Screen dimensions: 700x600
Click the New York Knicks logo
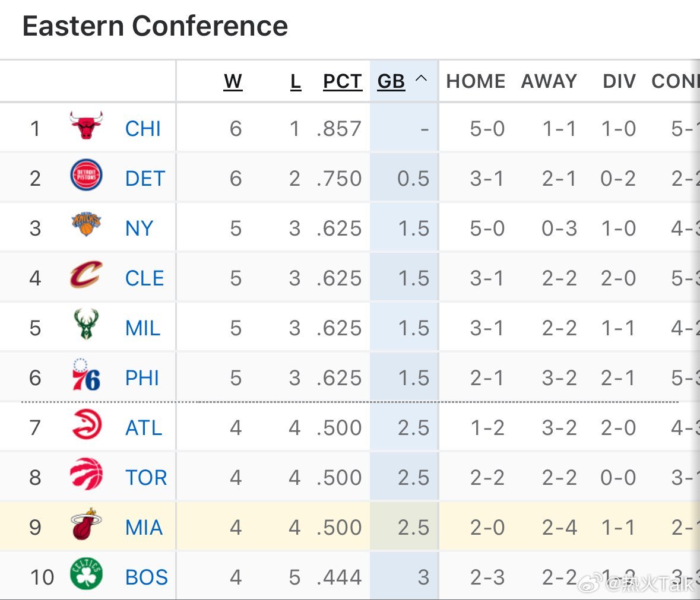[86, 226]
